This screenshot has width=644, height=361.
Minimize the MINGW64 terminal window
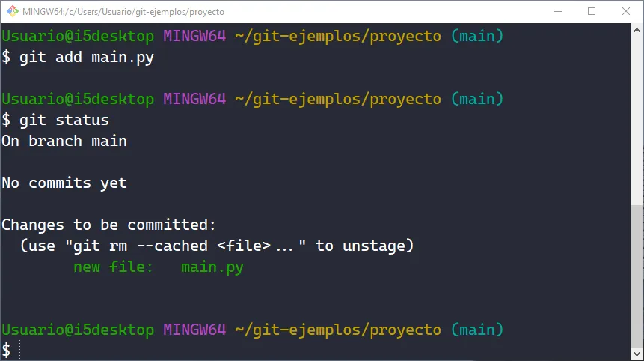pos(558,12)
